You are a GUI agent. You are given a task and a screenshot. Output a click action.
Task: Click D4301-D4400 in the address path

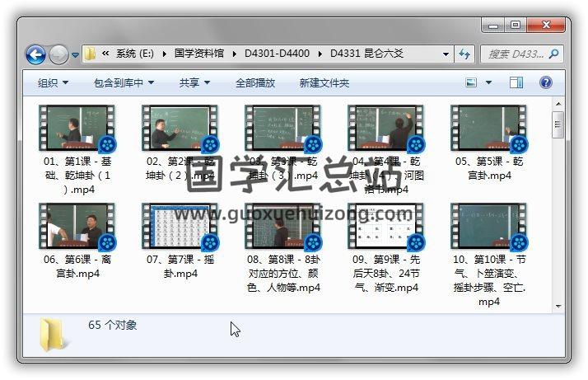pyautogui.click(x=278, y=54)
